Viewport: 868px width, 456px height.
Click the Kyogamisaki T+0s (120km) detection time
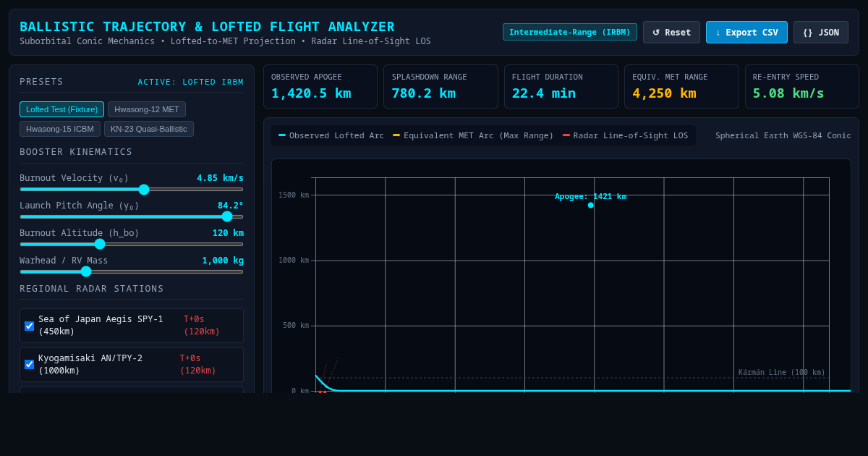[x=198, y=364]
